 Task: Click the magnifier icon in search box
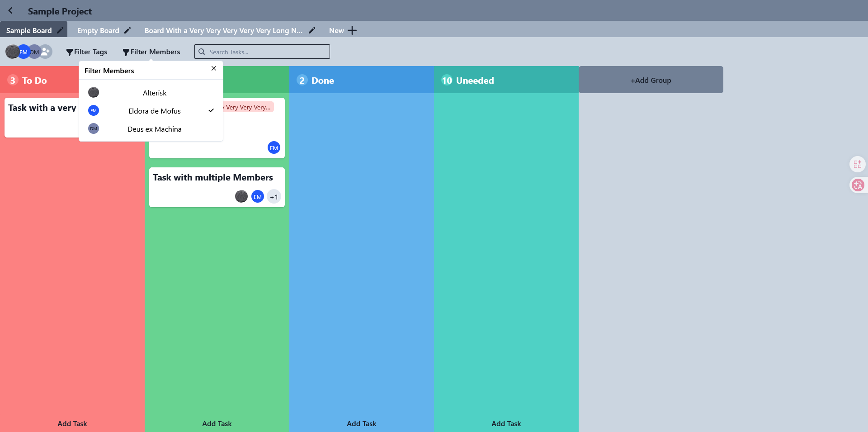point(202,52)
